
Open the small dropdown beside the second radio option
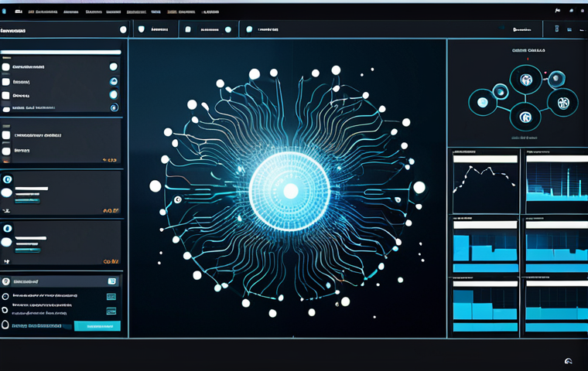click(x=111, y=311)
